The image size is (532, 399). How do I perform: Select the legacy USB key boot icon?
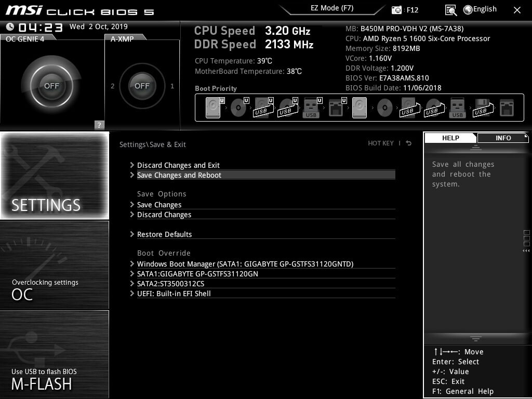457,108
